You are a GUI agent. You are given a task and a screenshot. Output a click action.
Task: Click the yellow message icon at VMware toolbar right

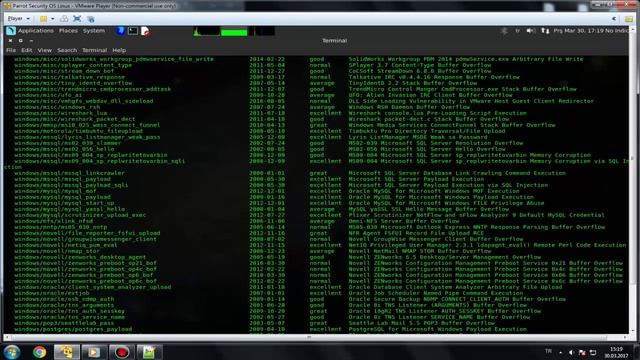(x=628, y=19)
